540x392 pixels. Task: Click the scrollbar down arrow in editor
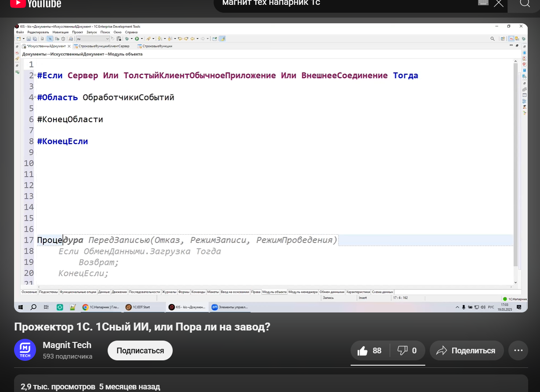click(516, 282)
